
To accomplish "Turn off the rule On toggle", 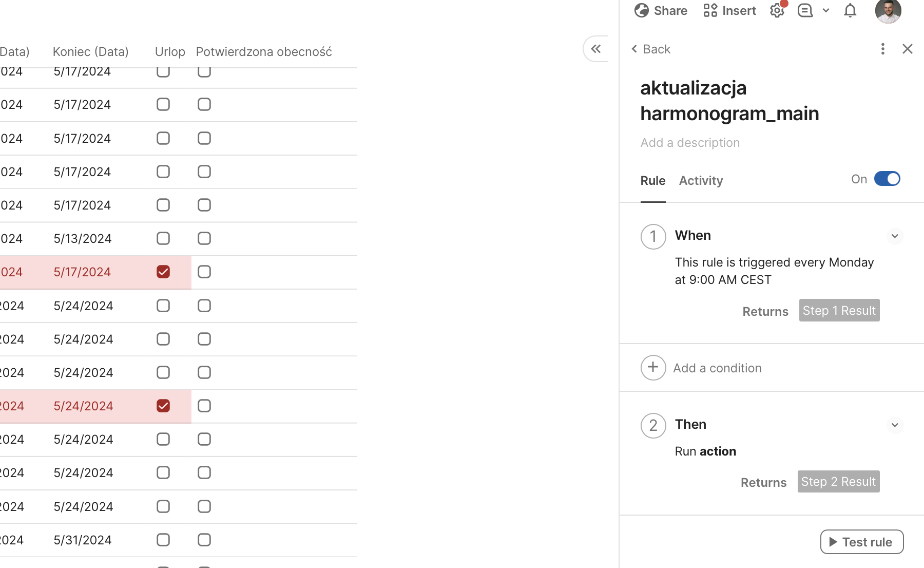I will (887, 179).
